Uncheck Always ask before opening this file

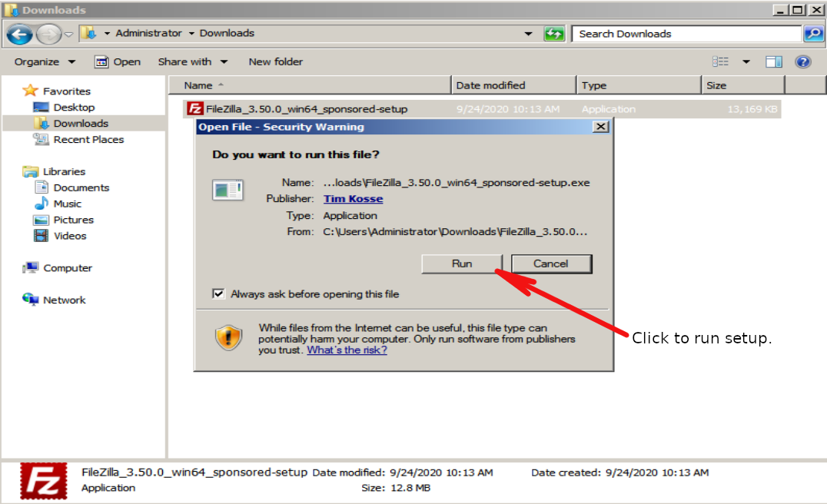[218, 293]
